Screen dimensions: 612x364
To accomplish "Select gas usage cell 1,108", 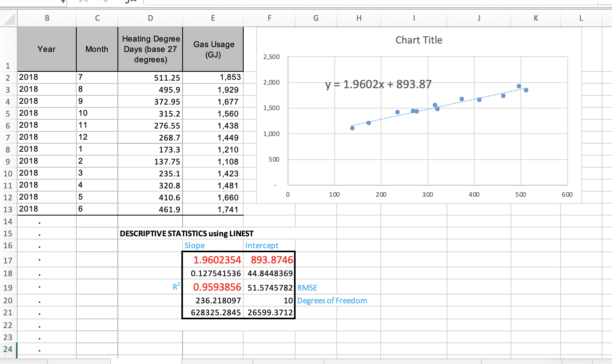I will [x=213, y=161].
